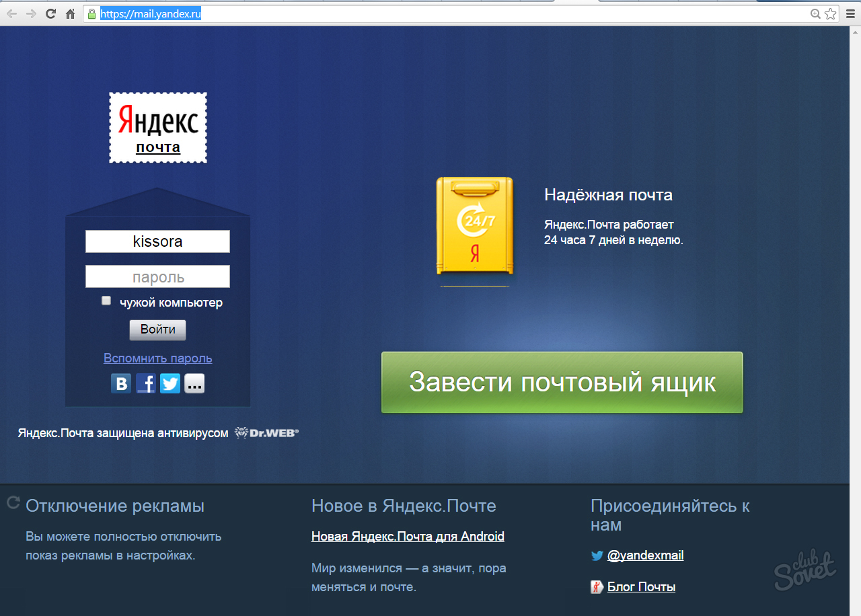861x616 pixels.
Task: Click the Надёжная почта heading
Action: (608, 195)
